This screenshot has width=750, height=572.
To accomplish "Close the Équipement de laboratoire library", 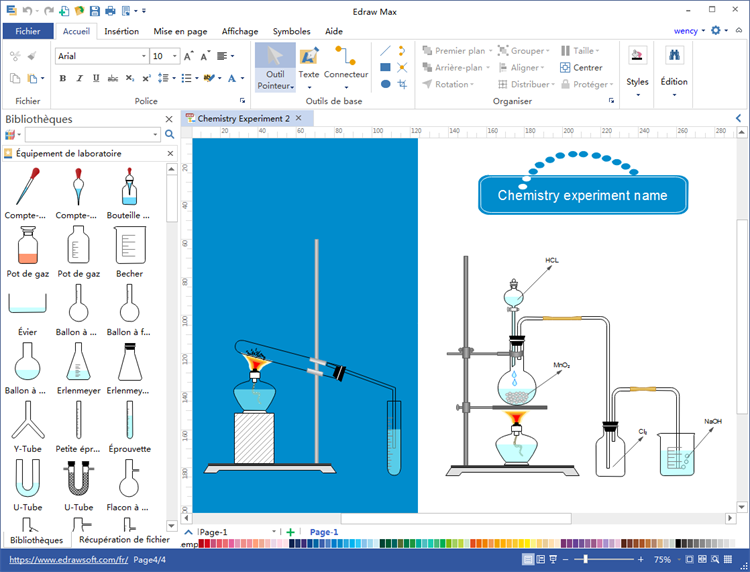I will 170,154.
